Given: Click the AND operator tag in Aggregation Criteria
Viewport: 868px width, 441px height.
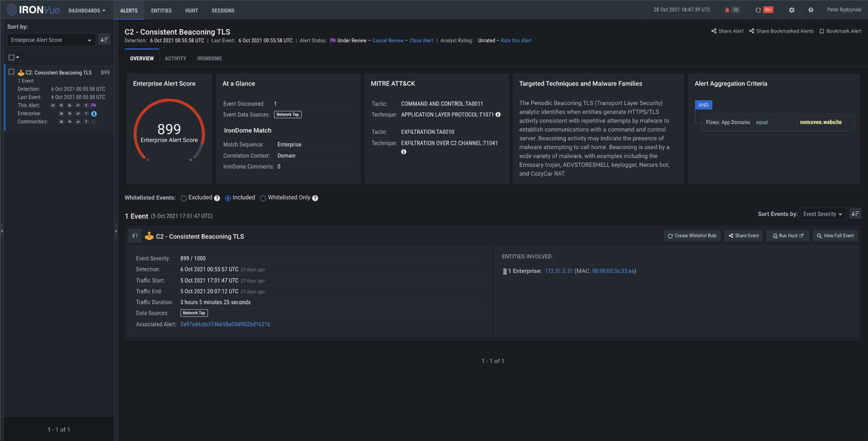Looking at the screenshot, I should (x=704, y=105).
